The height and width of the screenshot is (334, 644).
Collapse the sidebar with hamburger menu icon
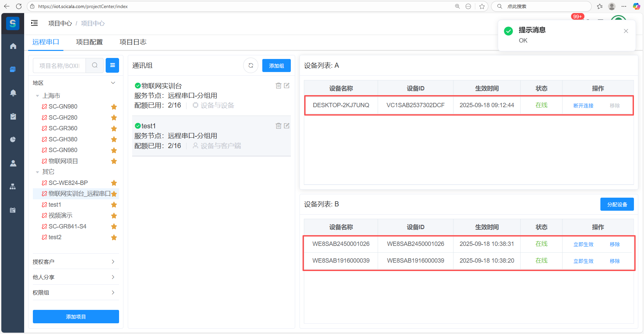pyautogui.click(x=34, y=23)
